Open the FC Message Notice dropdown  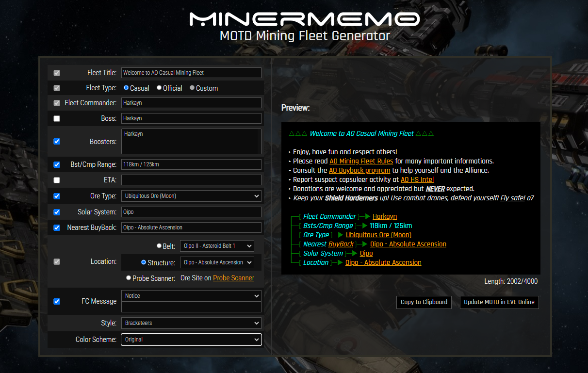[191, 296]
